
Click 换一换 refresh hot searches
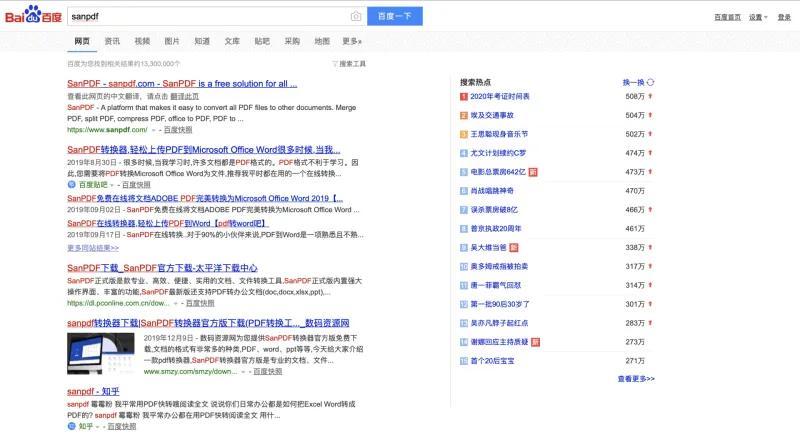point(633,82)
